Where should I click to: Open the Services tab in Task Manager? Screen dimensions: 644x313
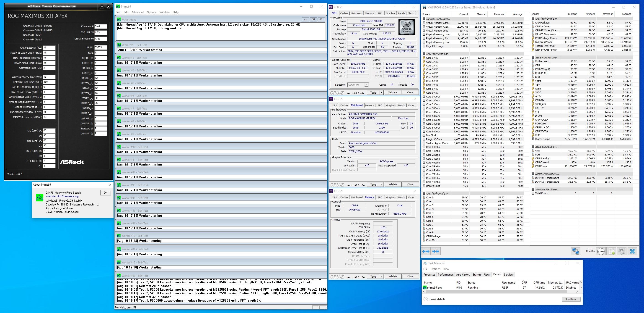click(x=509, y=274)
